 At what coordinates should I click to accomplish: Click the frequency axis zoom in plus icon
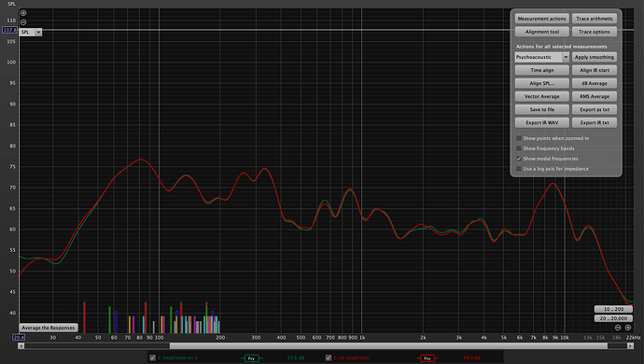pos(628,328)
